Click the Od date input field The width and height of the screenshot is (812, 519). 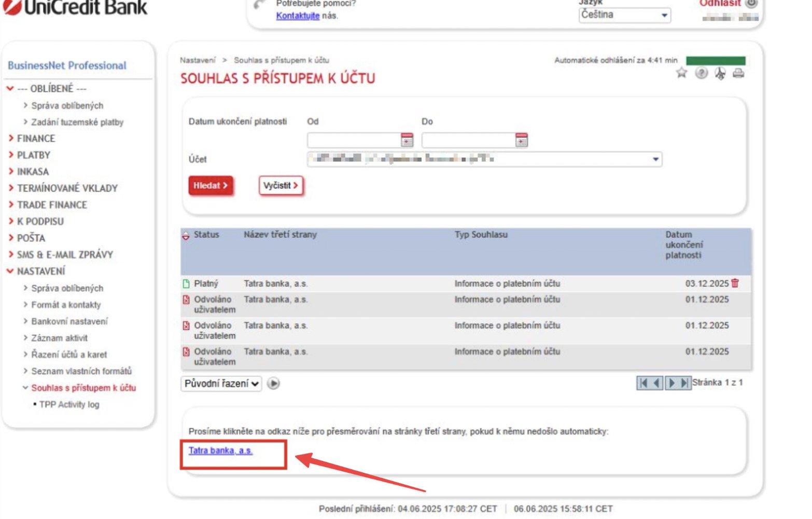(354, 140)
